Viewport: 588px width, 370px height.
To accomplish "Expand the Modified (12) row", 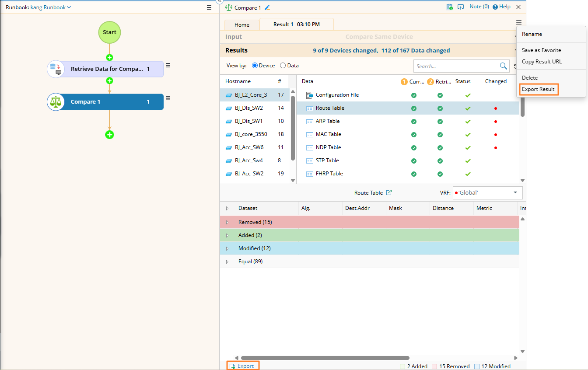I will 227,248.
